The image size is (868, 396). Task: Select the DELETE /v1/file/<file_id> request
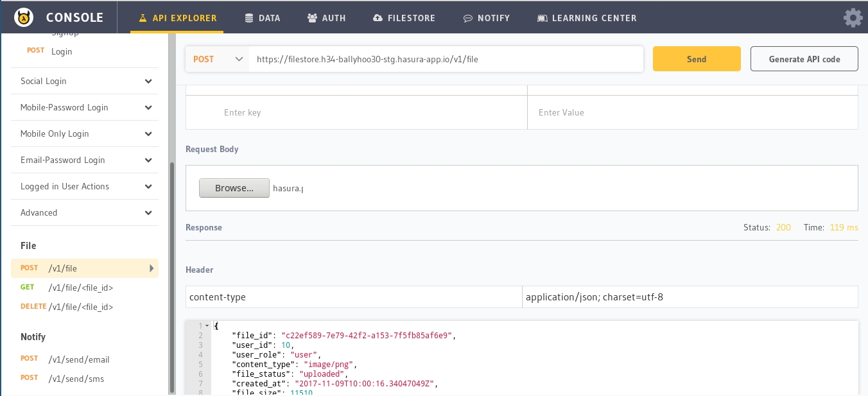click(x=85, y=307)
